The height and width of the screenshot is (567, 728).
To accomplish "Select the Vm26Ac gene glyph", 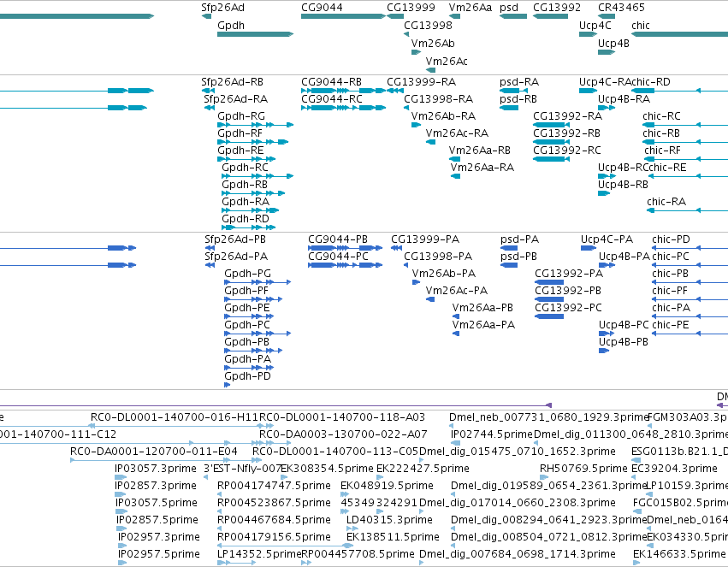I will coord(431,70).
